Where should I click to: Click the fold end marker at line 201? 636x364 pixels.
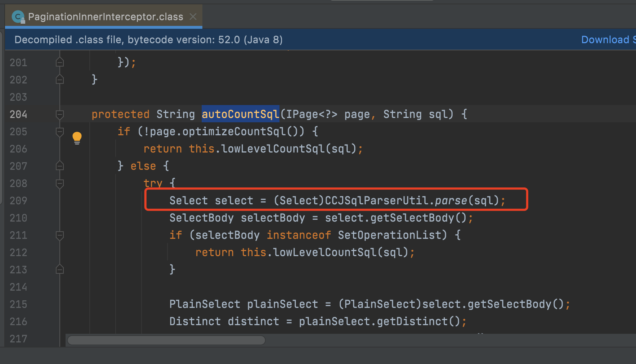[59, 62]
